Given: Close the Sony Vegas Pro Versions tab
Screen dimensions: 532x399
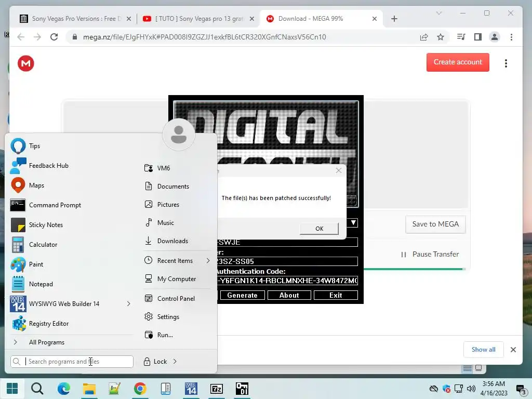Looking at the screenshot, I should pos(129,19).
